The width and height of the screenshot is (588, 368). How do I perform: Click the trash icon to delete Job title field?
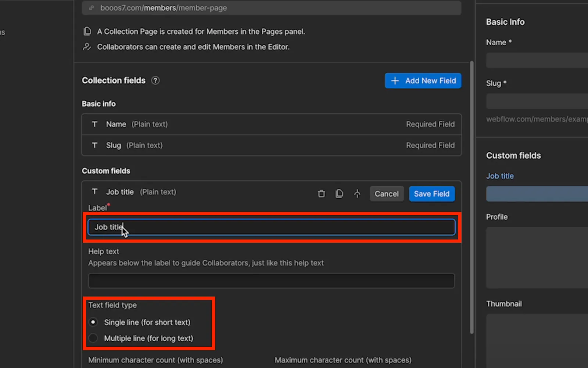[x=321, y=194]
